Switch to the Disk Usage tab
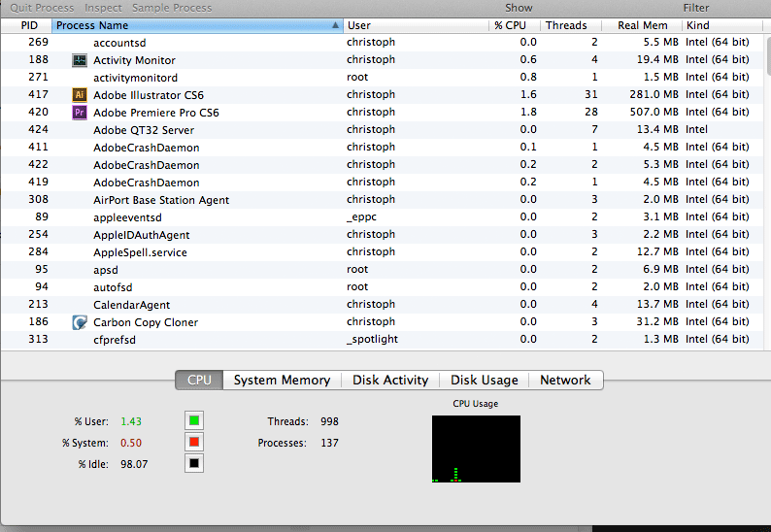Screen dimensions: 771x532 click(485, 381)
